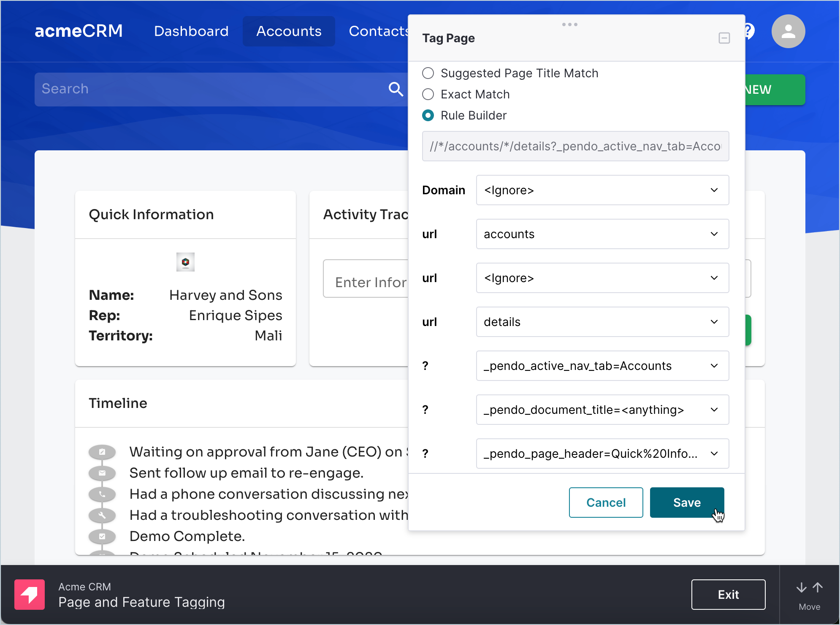The height and width of the screenshot is (625, 840).
Task: Click the Pendo logo icon
Action: 30,594
